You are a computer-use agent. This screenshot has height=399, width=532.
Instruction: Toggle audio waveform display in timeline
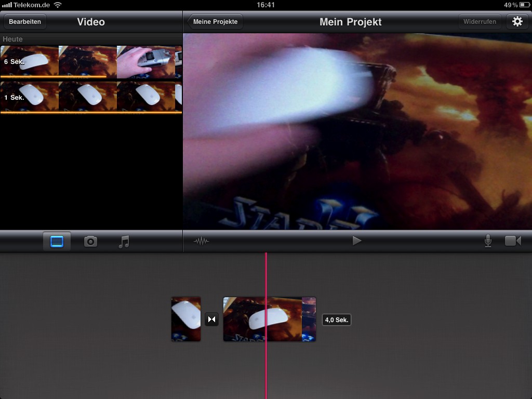click(x=202, y=241)
